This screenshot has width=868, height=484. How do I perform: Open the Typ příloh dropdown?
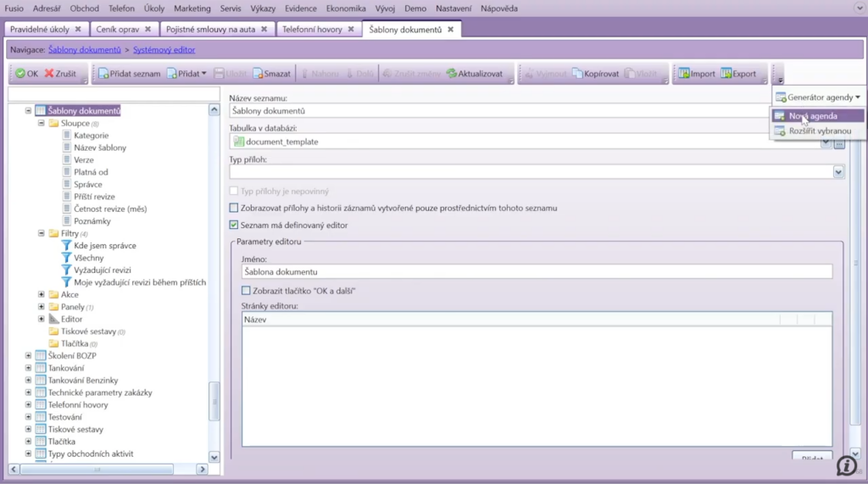coord(838,172)
